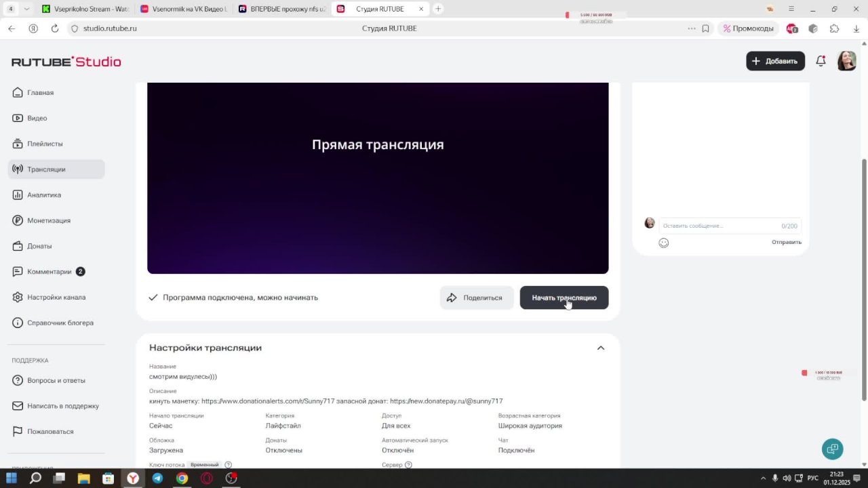Expand the tab groups dropdown arrow
868x488 pixels.
coord(26,9)
